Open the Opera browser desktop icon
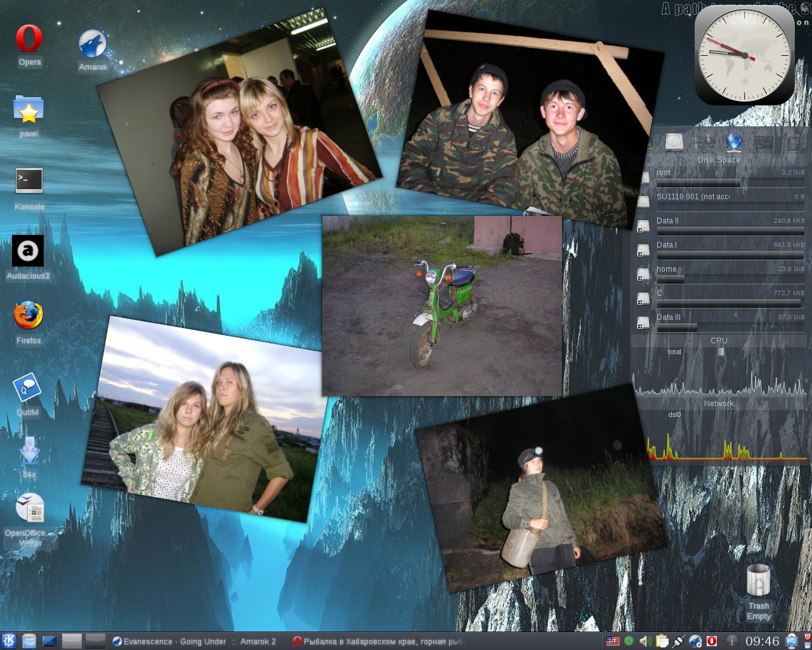The image size is (812, 650). pos(29,39)
